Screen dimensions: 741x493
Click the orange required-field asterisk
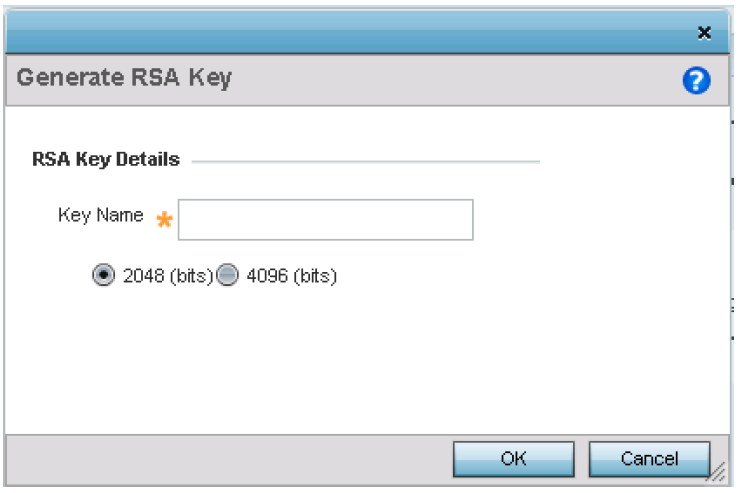pos(164,220)
